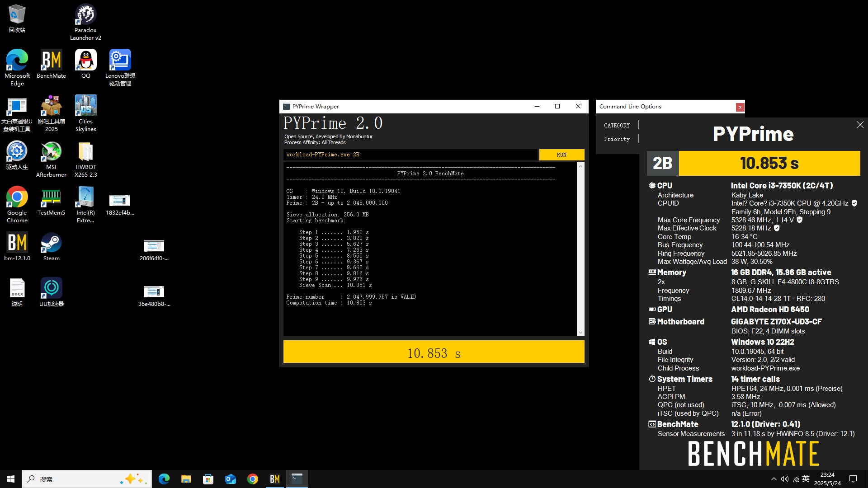Show hidden system tray icons chevron
868x488 pixels.
click(x=774, y=479)
